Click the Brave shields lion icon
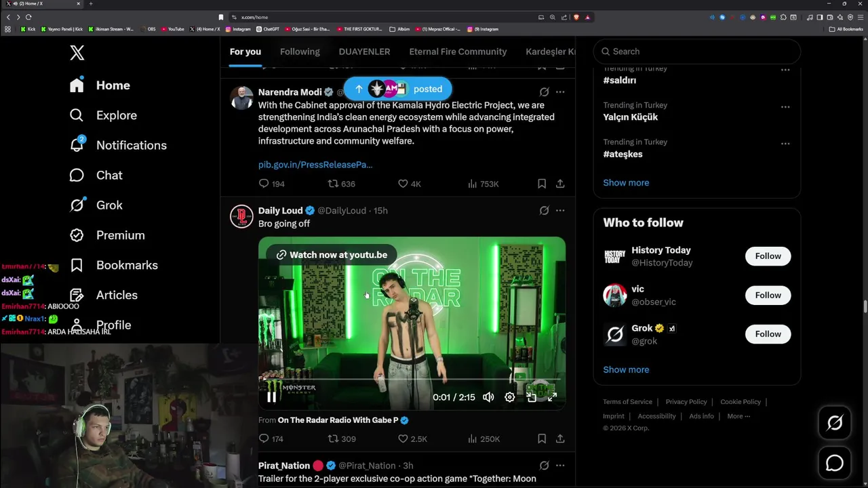 click(x=576, y=17)
